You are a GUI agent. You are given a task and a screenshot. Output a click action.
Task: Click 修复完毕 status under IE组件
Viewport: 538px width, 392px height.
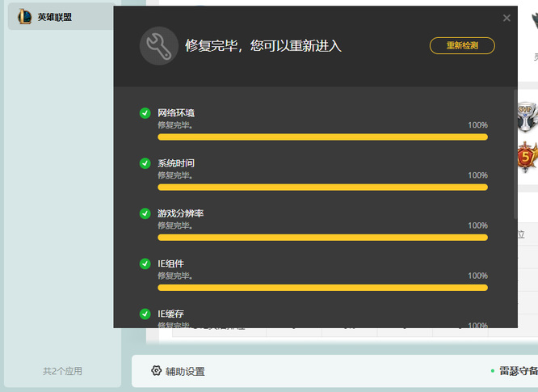pos(175,276)
